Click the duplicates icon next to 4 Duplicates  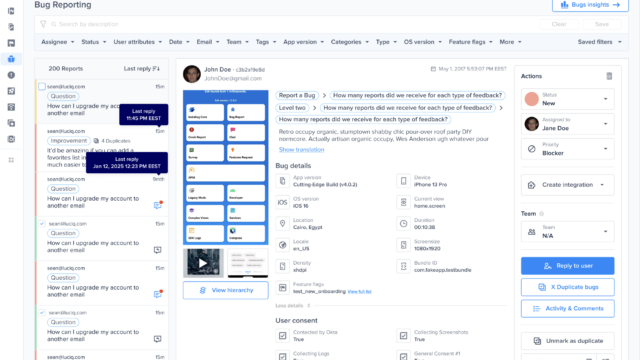coord(96,141)
